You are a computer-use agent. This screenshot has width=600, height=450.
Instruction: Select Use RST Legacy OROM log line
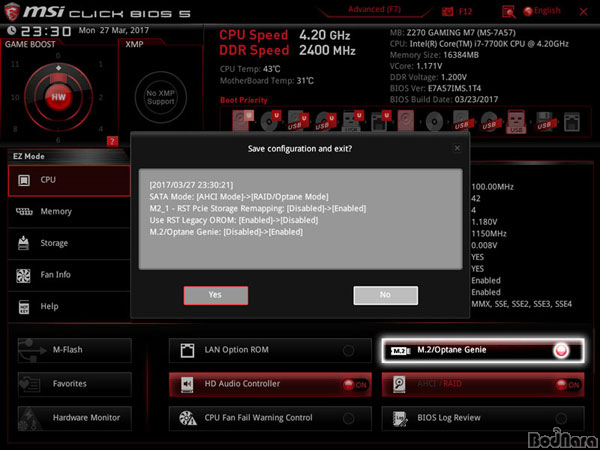233,220
